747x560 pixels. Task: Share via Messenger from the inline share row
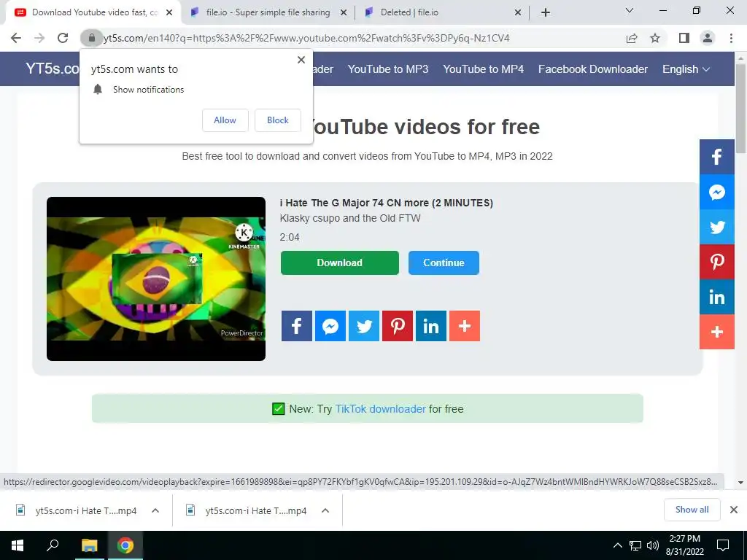(x=330, y=326)
